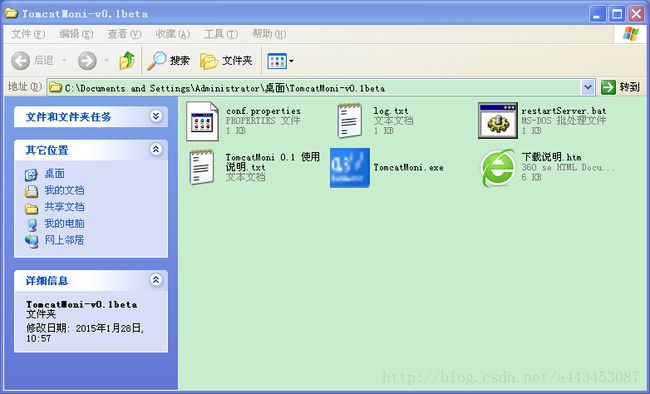The width and height of the screenshot is (650, 394).
Task: Open Back button history dropdown arrow
Action: [x=64, y=61]
